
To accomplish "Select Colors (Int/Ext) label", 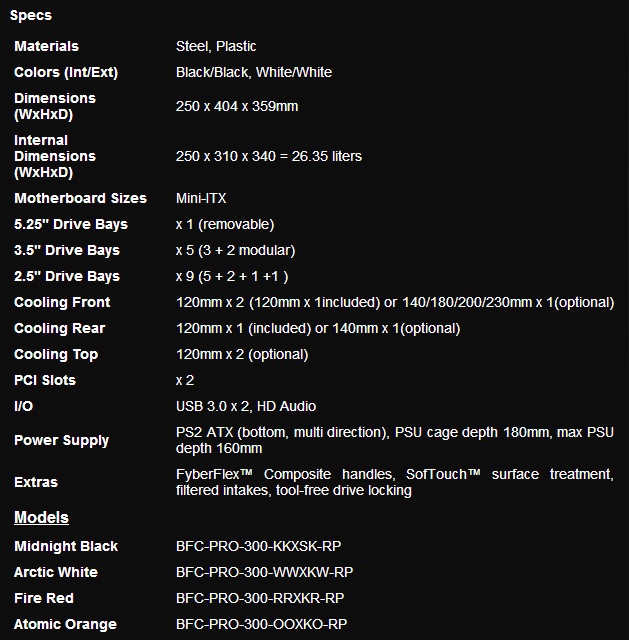I will pyautogui.click(x=66, y=72).
